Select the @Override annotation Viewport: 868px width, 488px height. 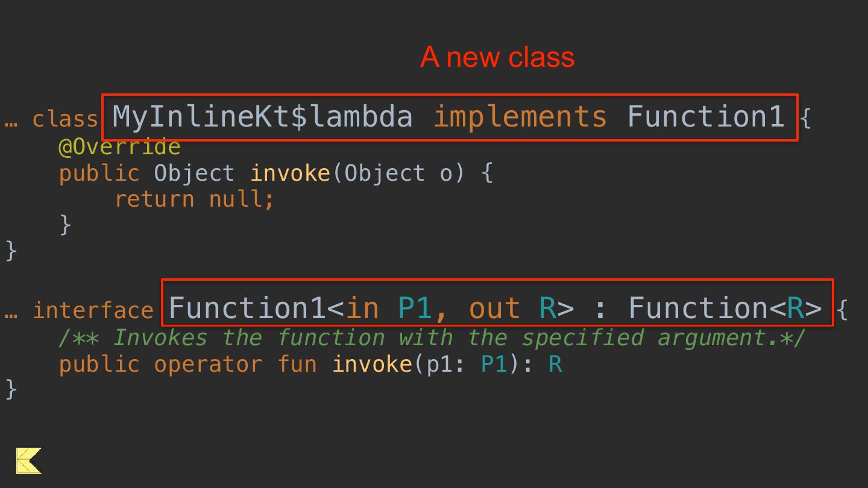(119, 147)
